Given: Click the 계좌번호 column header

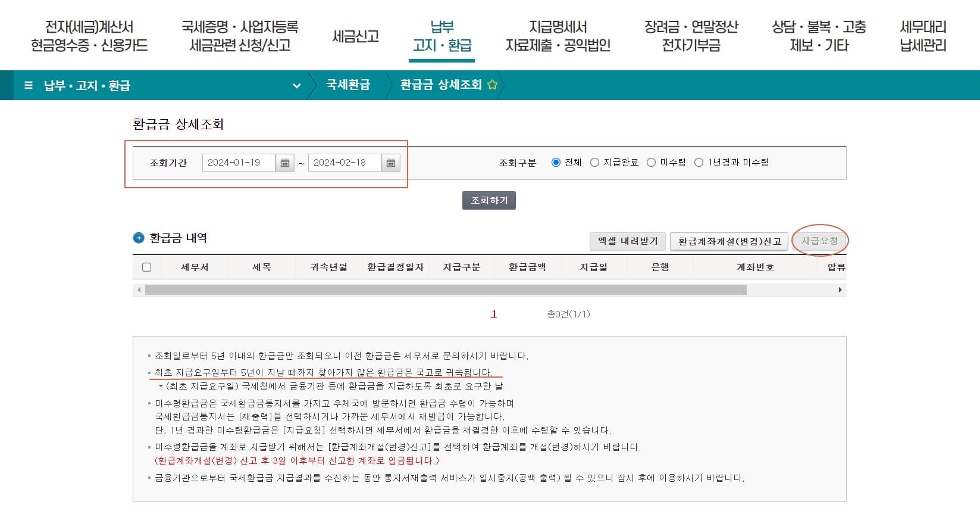Looking at the screenshot, I should pyautogui.click(x=756, y=267).
